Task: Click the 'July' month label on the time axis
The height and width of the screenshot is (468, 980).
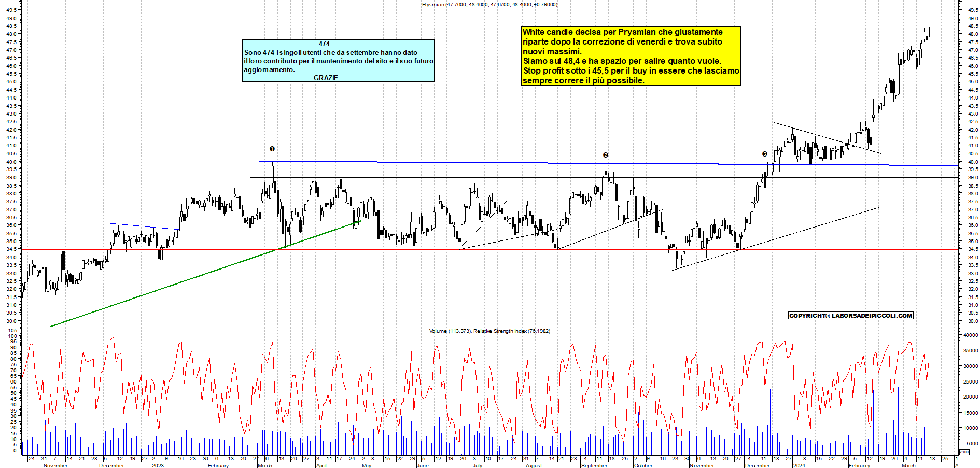Action: pos(478,465)
